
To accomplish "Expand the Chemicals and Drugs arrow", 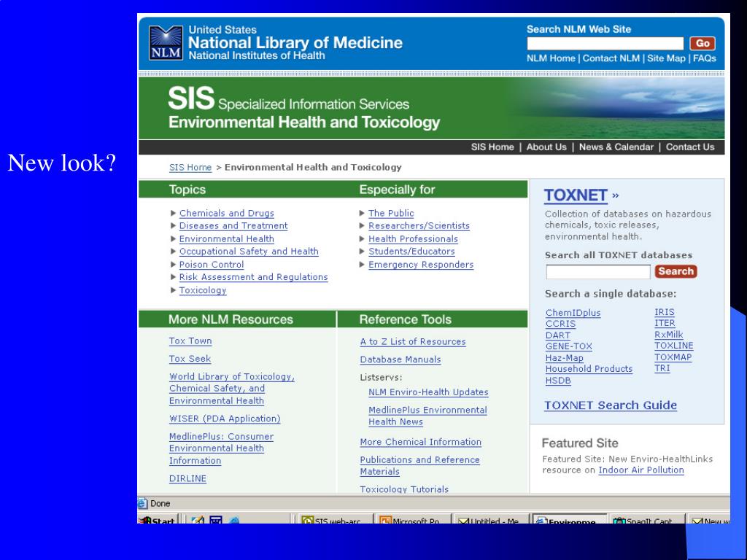I will pyautogui.click(x=173, y=213).
